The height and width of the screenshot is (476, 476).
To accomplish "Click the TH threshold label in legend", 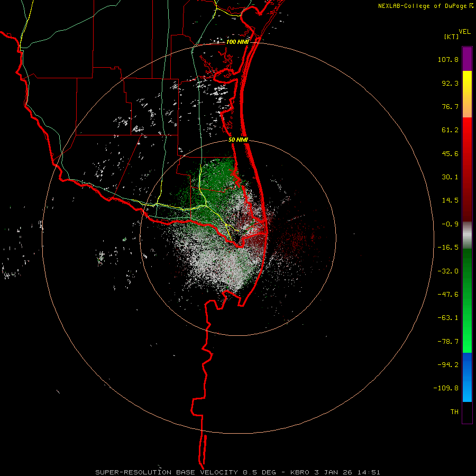I will 454,411.
